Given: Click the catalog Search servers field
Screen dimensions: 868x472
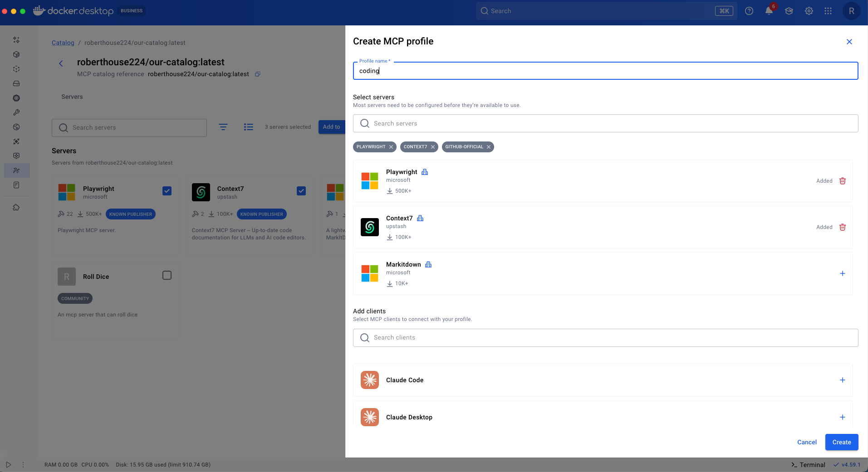Looking at the screenshot, I should pos(129,128).
